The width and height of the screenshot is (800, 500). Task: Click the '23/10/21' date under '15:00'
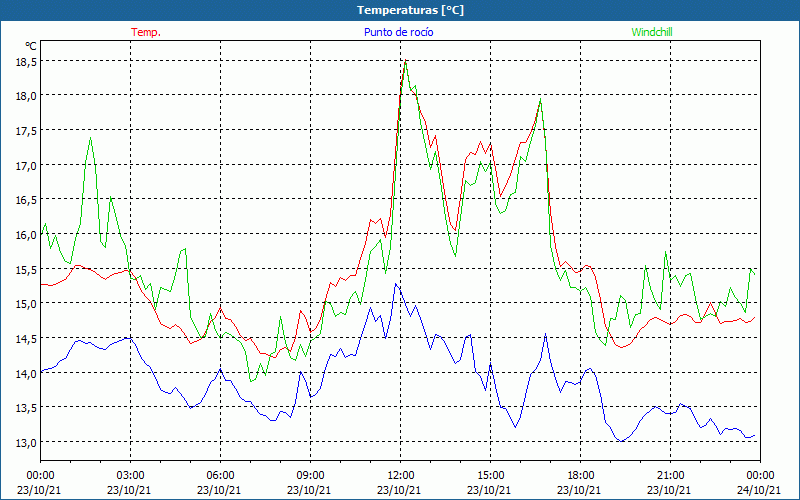click(490, 490)
